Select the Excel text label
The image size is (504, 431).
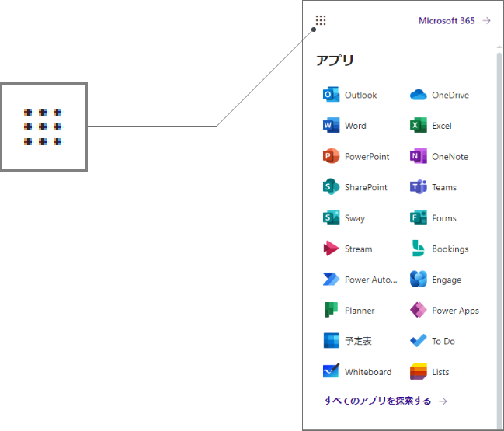click(x=442, y=126)
